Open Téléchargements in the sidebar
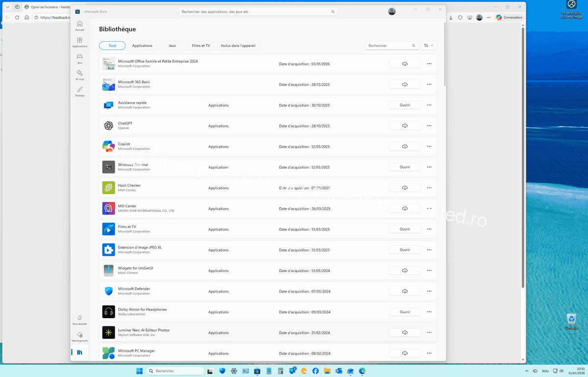 (x=79, y=336)
